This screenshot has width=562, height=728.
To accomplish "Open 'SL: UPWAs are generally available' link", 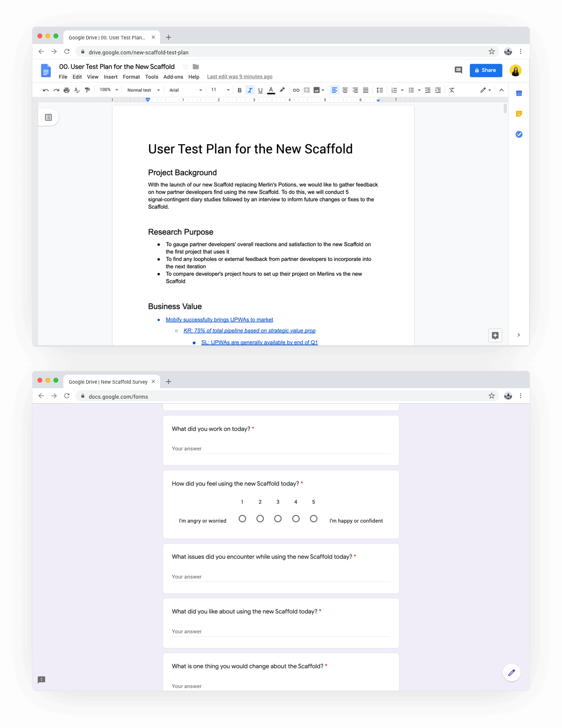I will point(259,342).
